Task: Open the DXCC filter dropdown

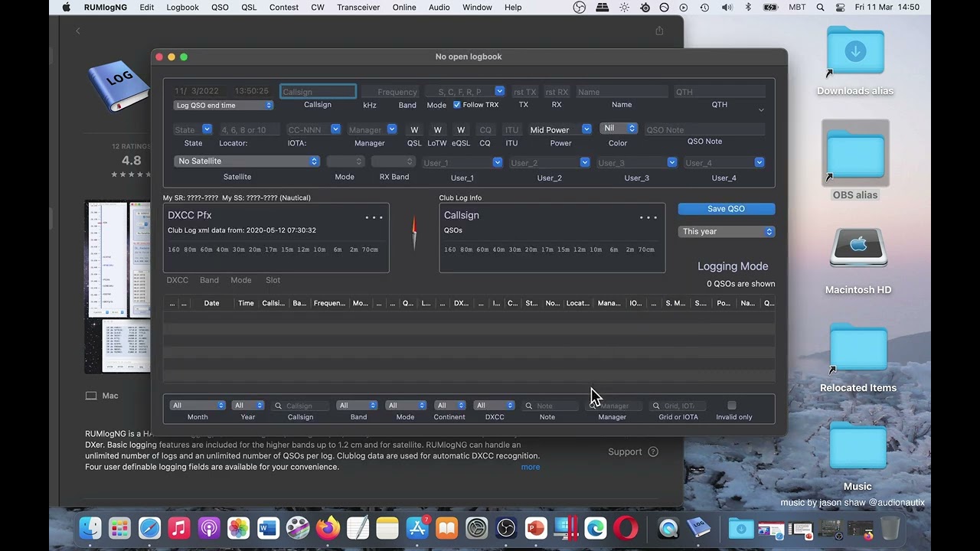Action: click(494, 406)
